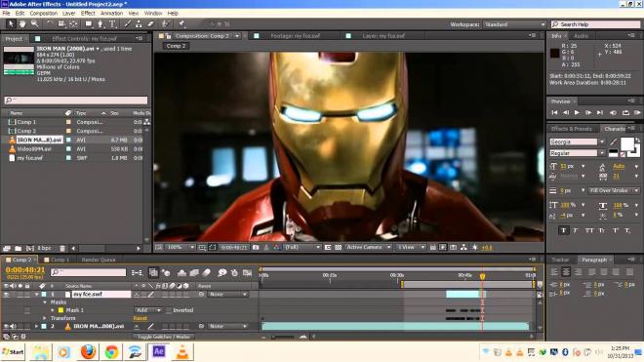Open the Effect menu

(x=88, y=13)
